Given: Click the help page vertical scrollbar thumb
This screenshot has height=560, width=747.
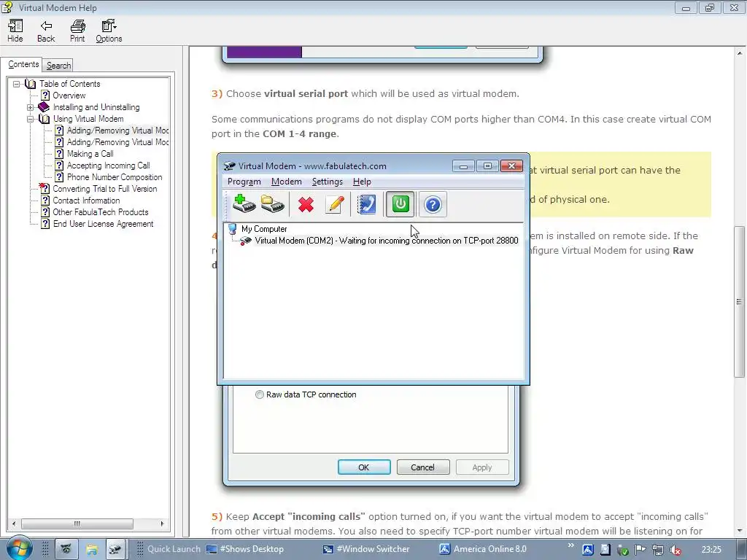Looking at the screenshot, I should point(739,301).
